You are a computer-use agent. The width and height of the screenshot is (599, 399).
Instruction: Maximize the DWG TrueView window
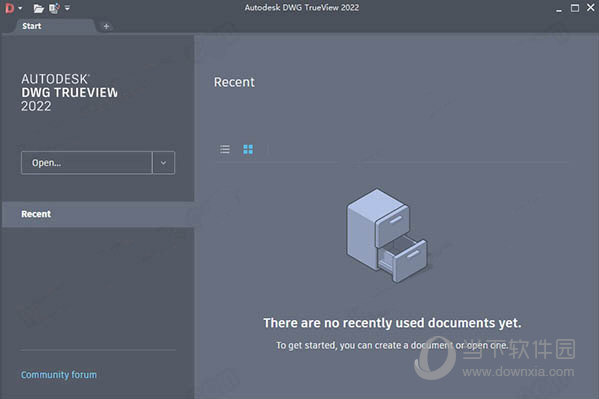click(x=575, y=8)
